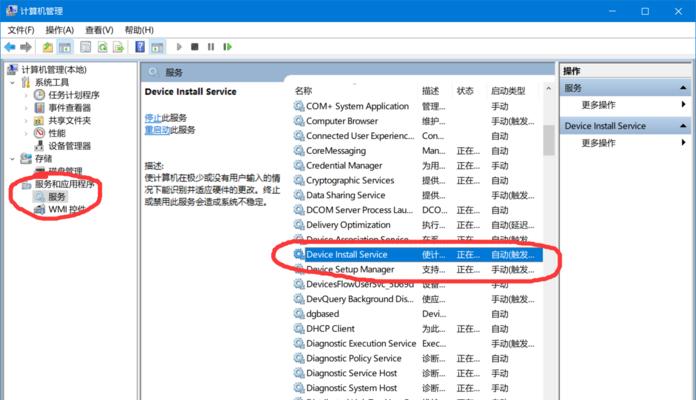Image resolution: width=696 pixels, height=400 pixels.
Task: Click the Export List toolbar icon
Action: (x=119, y=47)
